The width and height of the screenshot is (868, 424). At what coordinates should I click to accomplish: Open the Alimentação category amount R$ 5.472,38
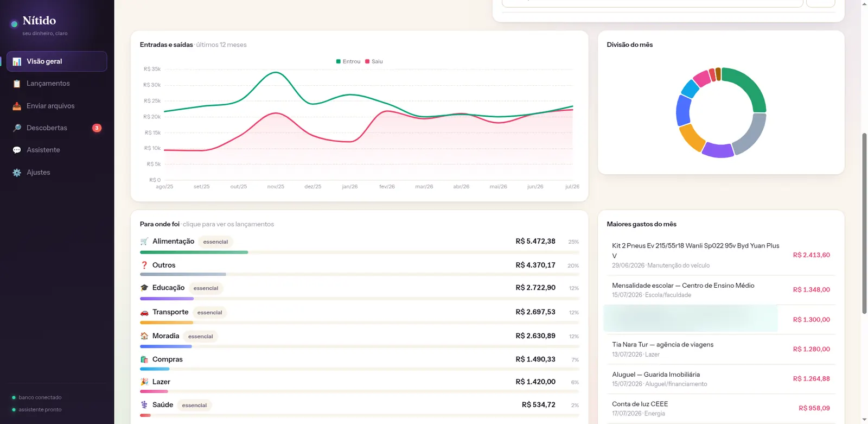click(535, 241)
